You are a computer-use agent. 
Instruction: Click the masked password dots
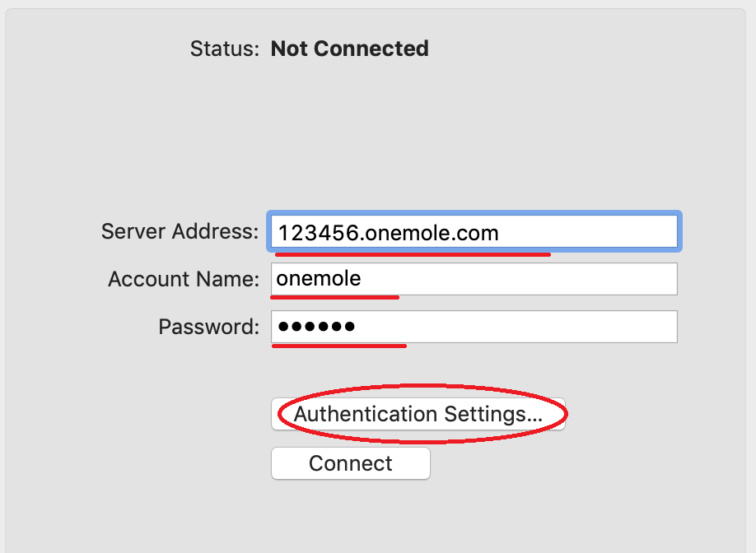coord(316,327)
